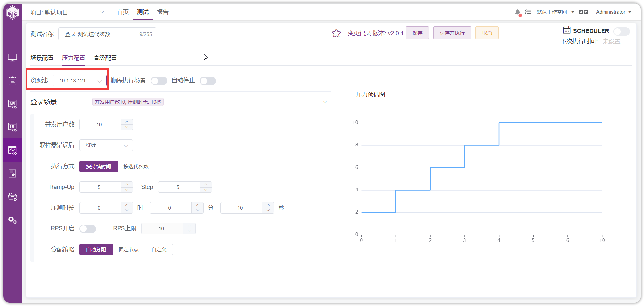
Task: Click the MeterSphere logo icon
Action: [x=13, y=13]
